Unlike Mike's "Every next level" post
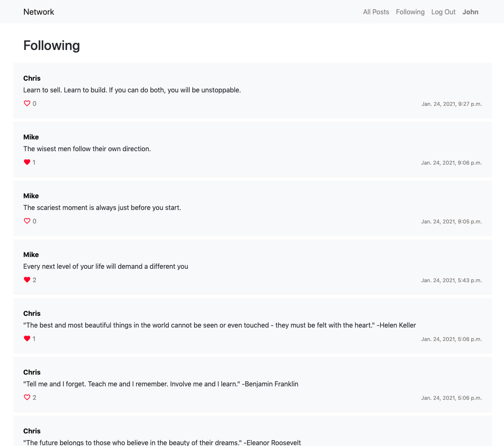 coord(27,280)
